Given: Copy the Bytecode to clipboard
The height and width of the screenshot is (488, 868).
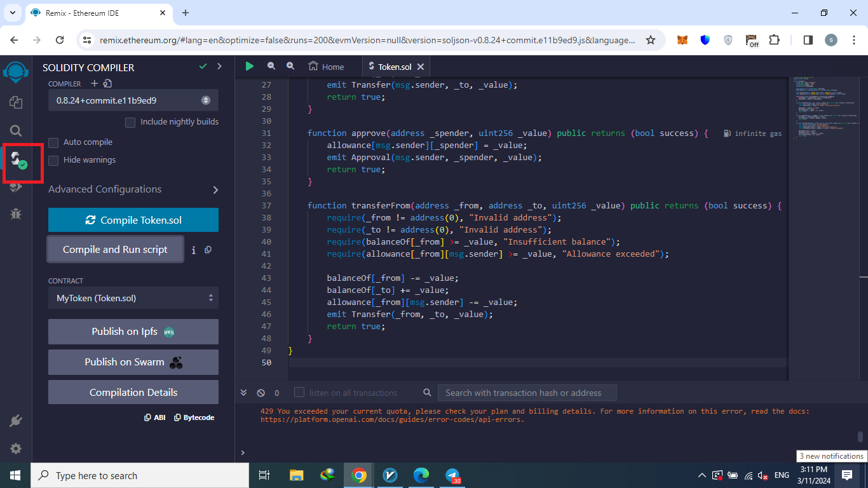Looking at the screenshot, I should pos(194,417).
